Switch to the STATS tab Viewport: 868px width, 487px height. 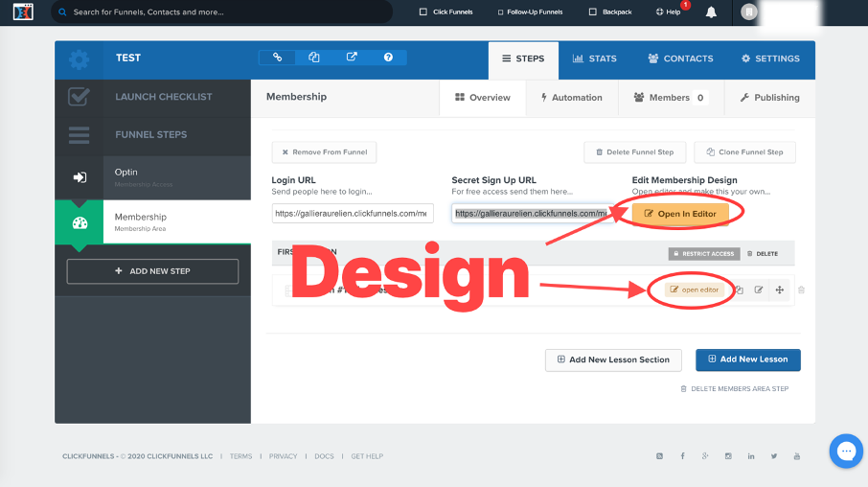point(595,58)
